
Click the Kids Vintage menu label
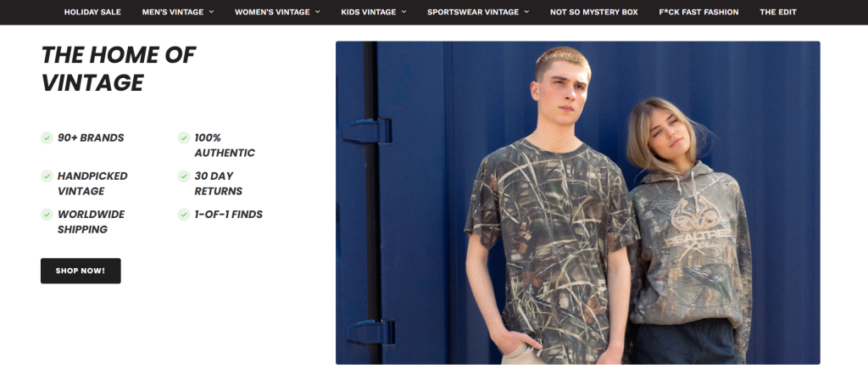click(x=369, y=12)
